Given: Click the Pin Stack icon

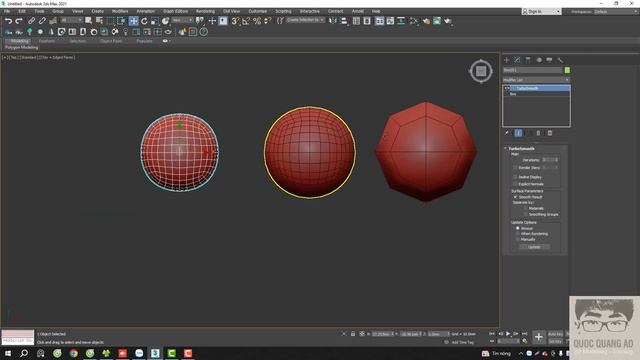Looking at the screenshot, I should (507, 133).
